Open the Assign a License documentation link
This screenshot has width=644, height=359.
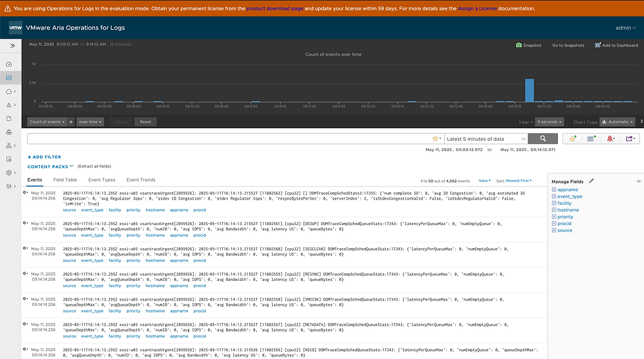pos(477,9)
